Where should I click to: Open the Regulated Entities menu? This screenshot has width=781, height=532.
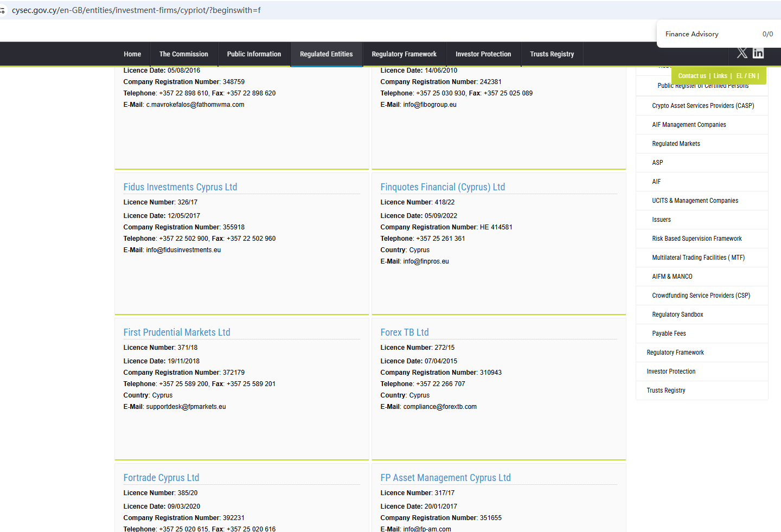pyautogui.click(x=326, y=54)
